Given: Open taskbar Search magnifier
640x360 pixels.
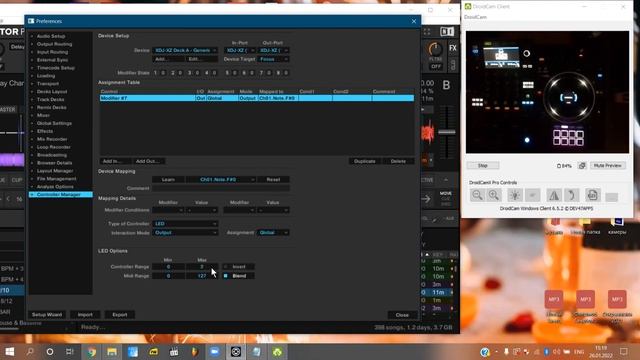Looking at the screenshot, I should 30,351.
